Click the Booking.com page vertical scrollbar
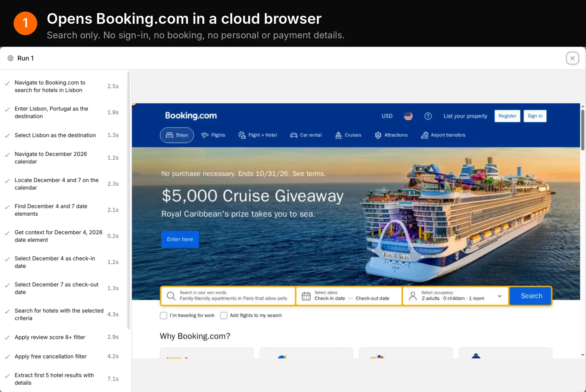 [583, 130]
